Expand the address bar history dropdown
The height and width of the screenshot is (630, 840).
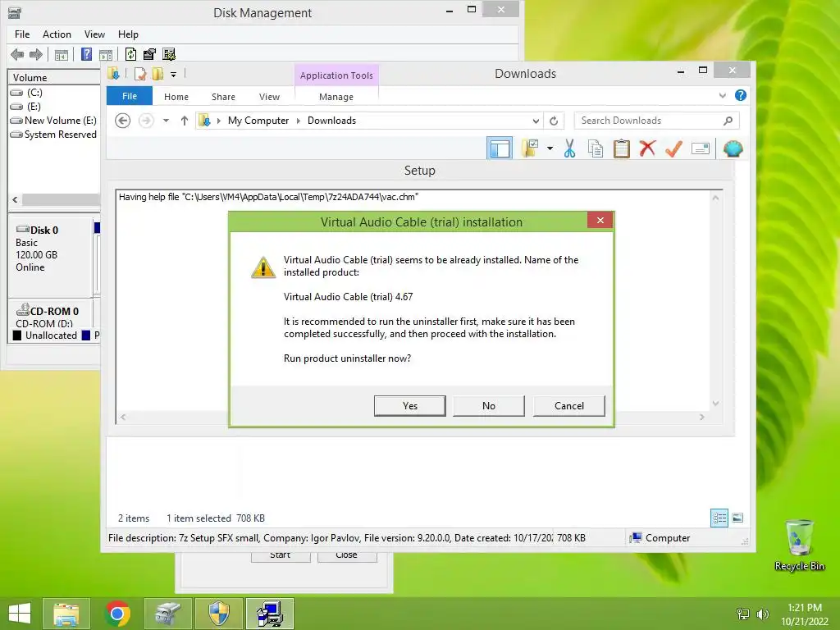535,121
